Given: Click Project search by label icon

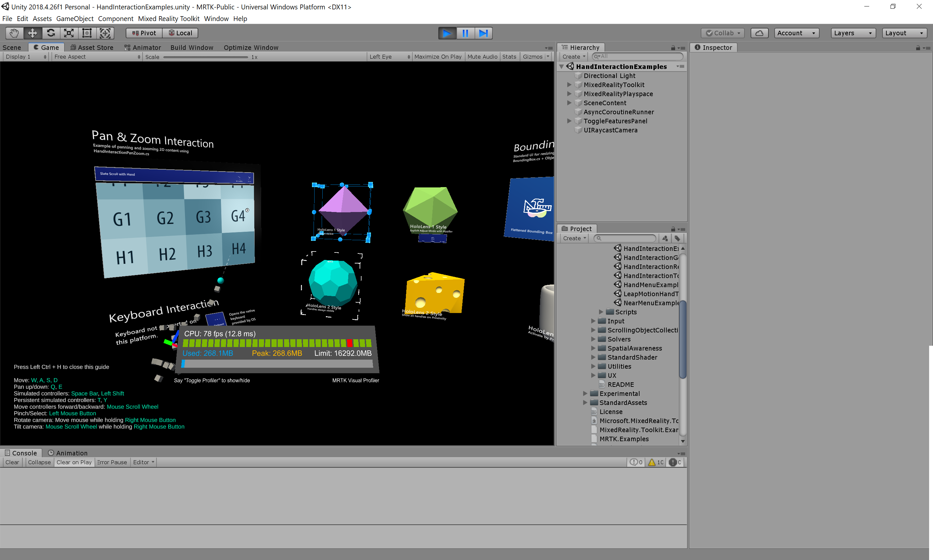Looking at the screenshot, I should coord(677,238).
